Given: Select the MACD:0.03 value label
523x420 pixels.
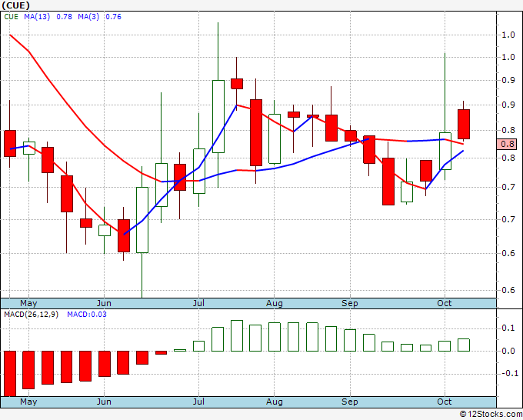Looking at the screenshot, I should click(x=87, y=315).
